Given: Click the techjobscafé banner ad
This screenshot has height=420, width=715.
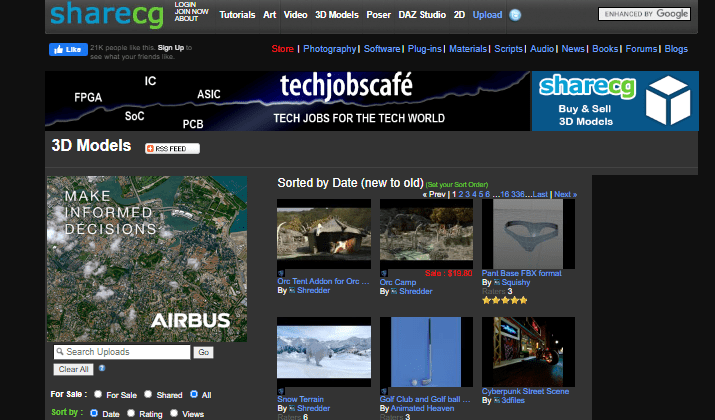Looking at the screenshot, I should point(287,101).
